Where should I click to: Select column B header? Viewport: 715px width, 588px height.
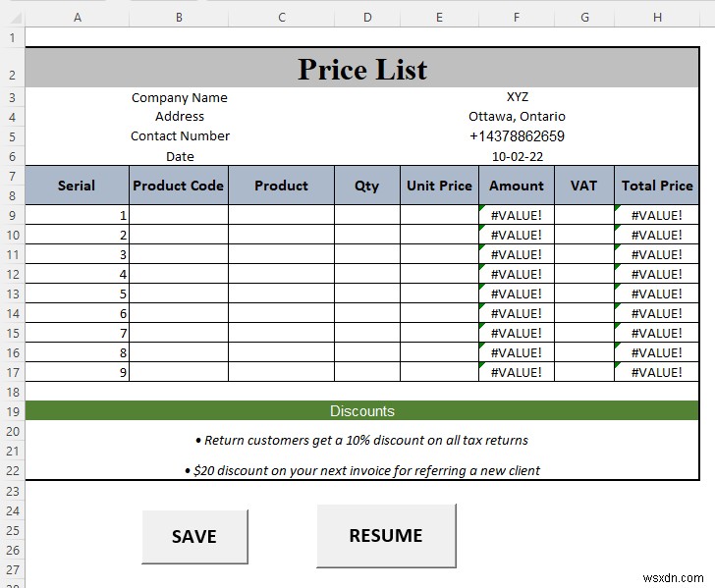click(179, 18)
